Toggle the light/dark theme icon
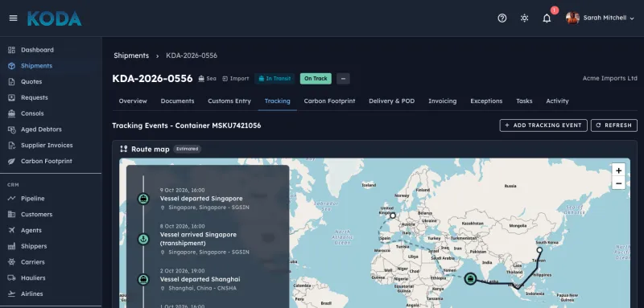644x308 pixels. [524, 18]
